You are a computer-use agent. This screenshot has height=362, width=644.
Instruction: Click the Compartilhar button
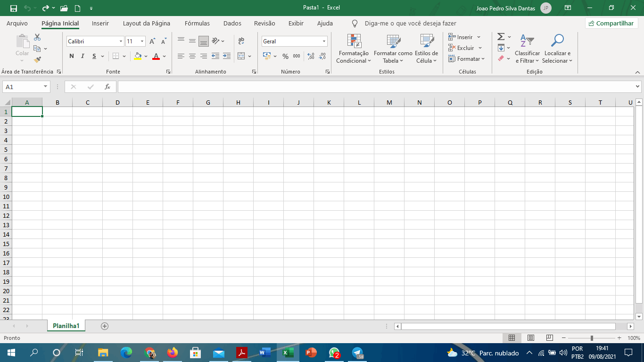click(611, 23)
